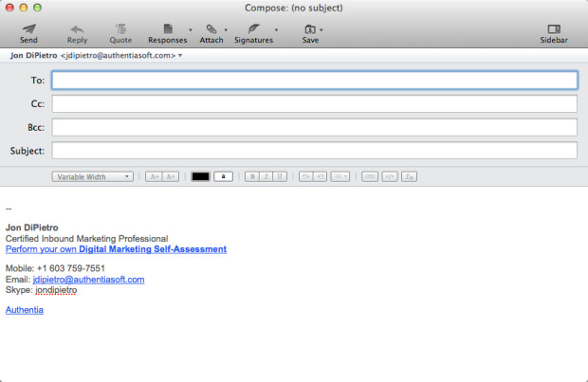588x382 pixels.
Task: Click in the Cc field
Action: pyautogui.click(x=315, y=103)
